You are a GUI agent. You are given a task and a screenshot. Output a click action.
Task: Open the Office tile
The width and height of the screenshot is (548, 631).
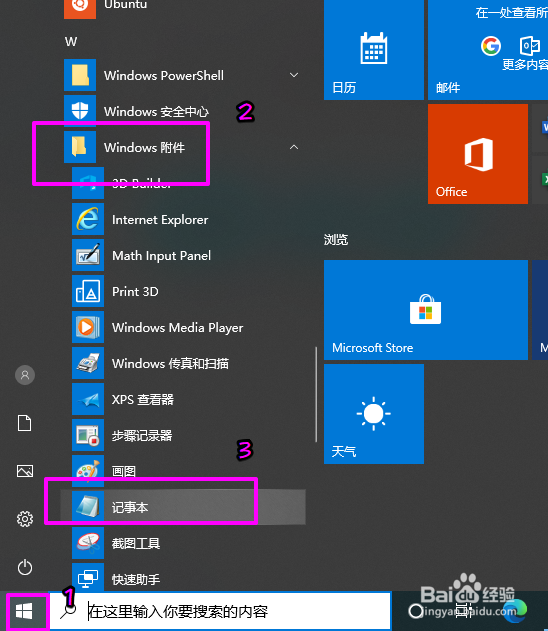point(478,154)
